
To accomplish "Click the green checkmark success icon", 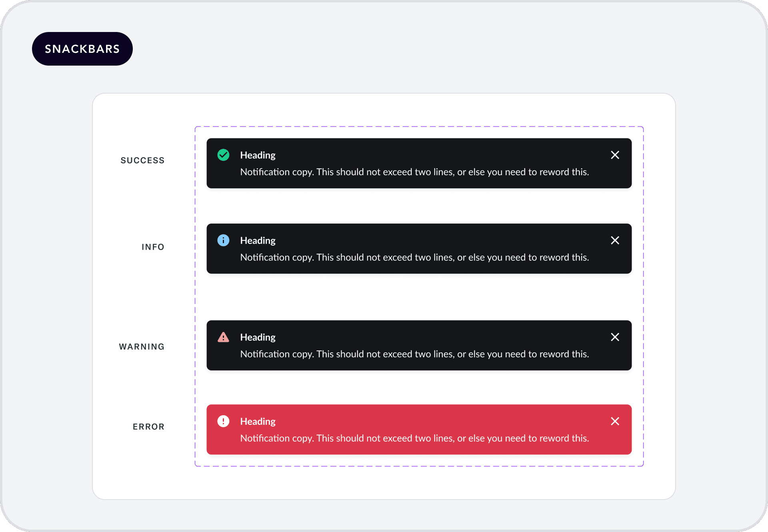I will (223, 155).
